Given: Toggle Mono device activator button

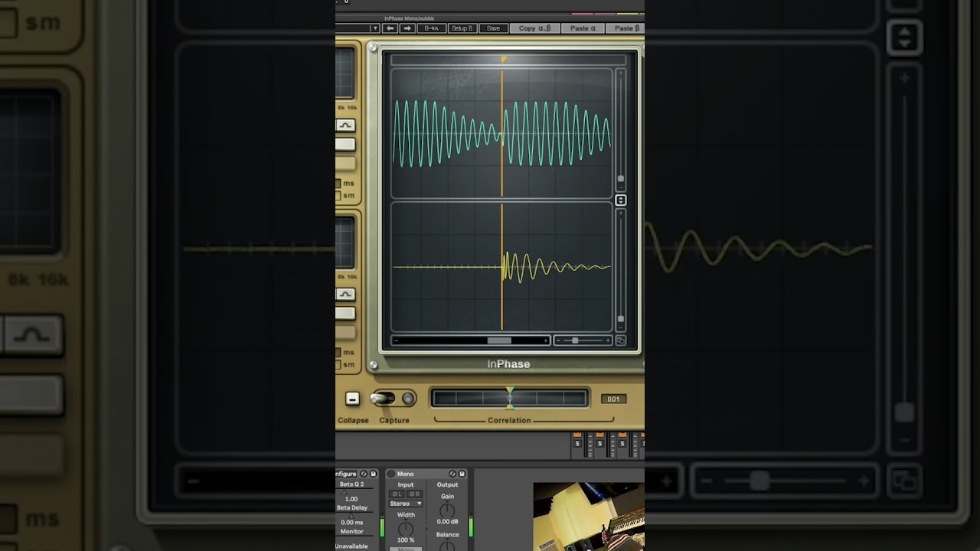Looking at the screenshot, I should pos(391,474).
